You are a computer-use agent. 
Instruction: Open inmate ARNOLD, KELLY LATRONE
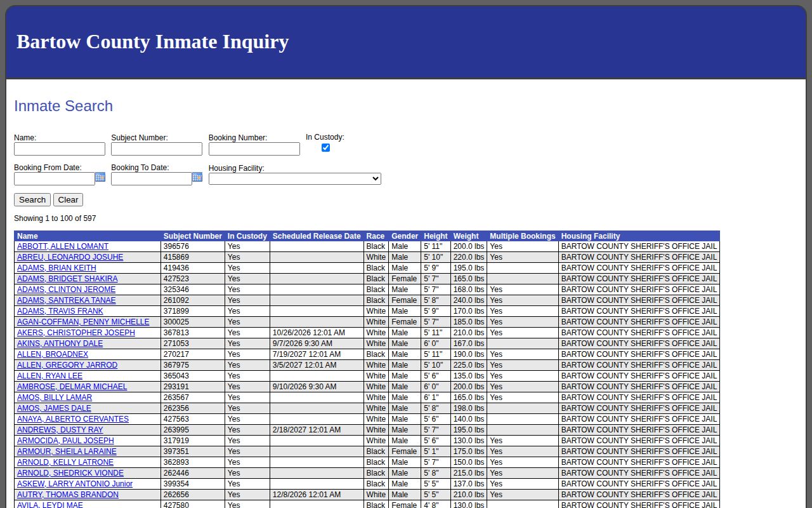(x=65, y=462)
